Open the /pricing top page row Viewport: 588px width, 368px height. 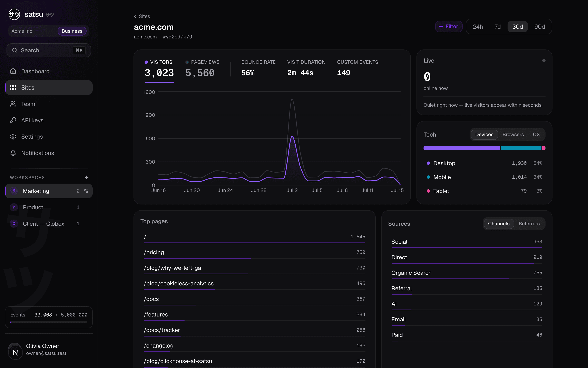pos(254,253)
